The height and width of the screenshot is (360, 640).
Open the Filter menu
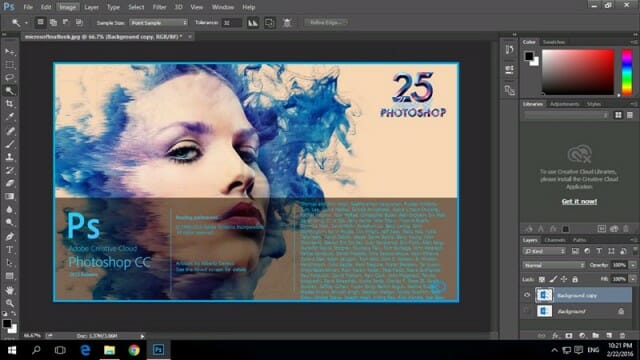(159, 7)
